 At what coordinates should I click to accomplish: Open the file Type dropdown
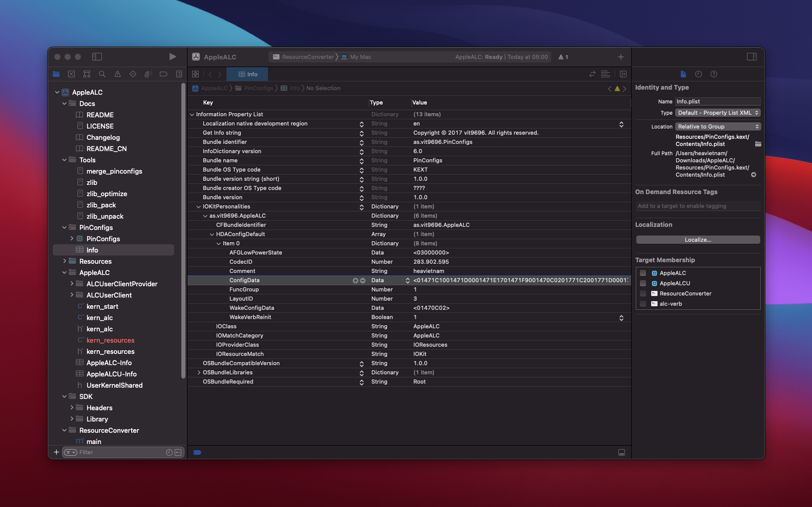[x=718, y=113]
